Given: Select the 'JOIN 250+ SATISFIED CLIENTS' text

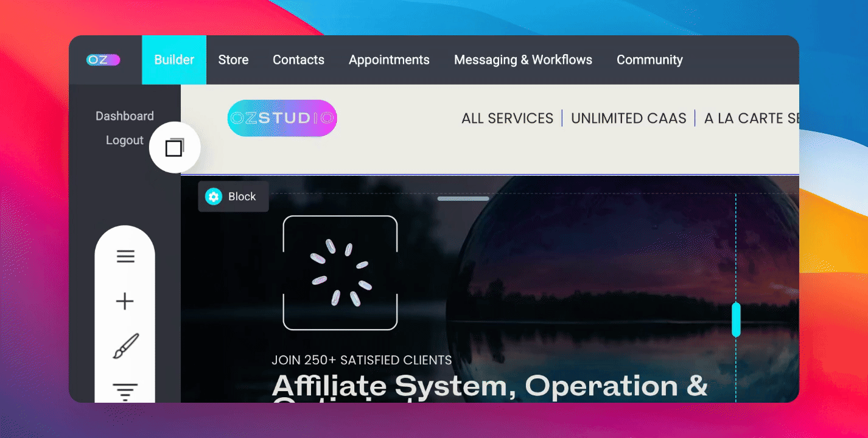Looking at the screenshot, I should tap(362, 360).
